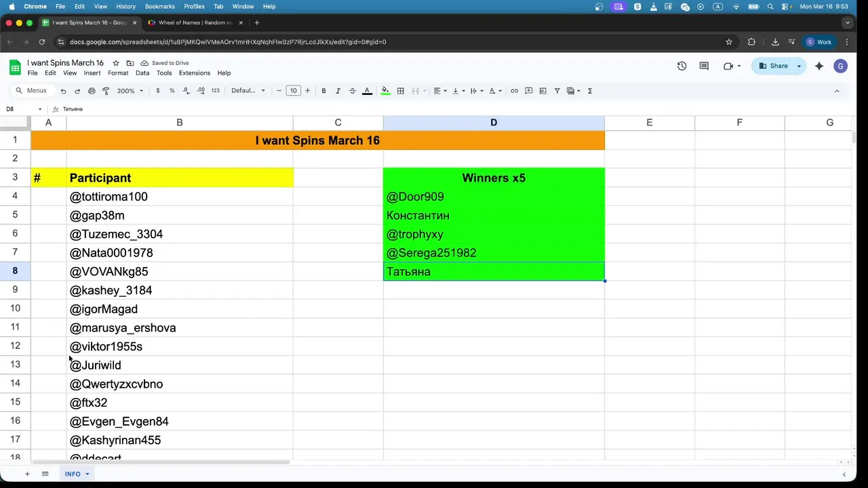
Task: Increase font size with the plus button
Action: click(307, 91)
